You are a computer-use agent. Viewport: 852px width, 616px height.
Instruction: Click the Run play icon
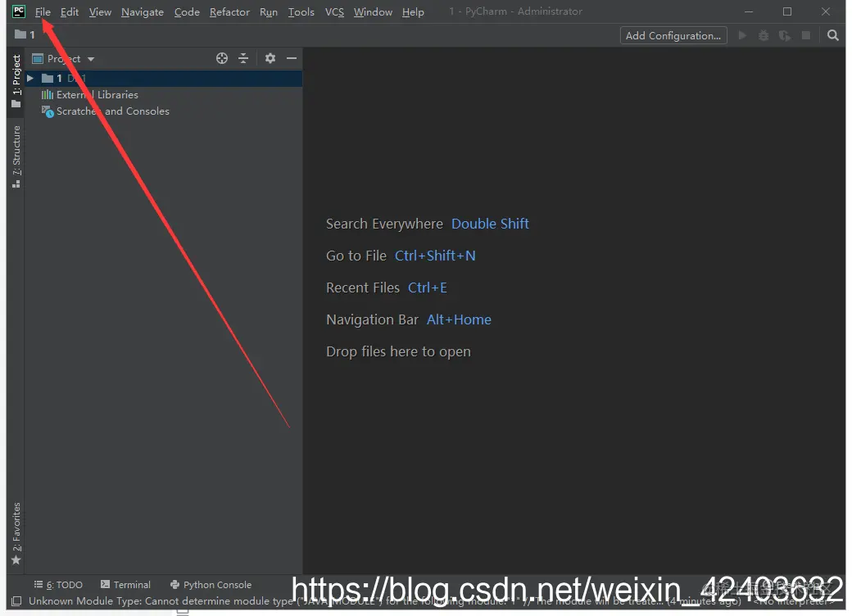[742, 35]
